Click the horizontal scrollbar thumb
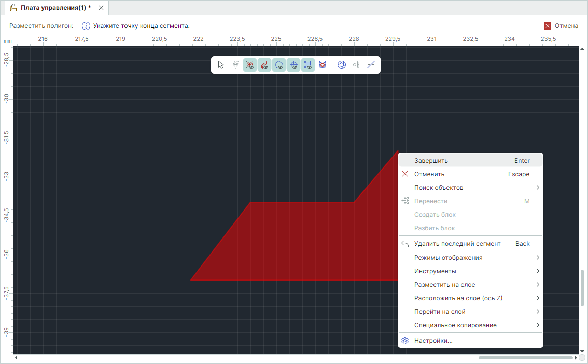The image size is (588, 364). (525, 358)
